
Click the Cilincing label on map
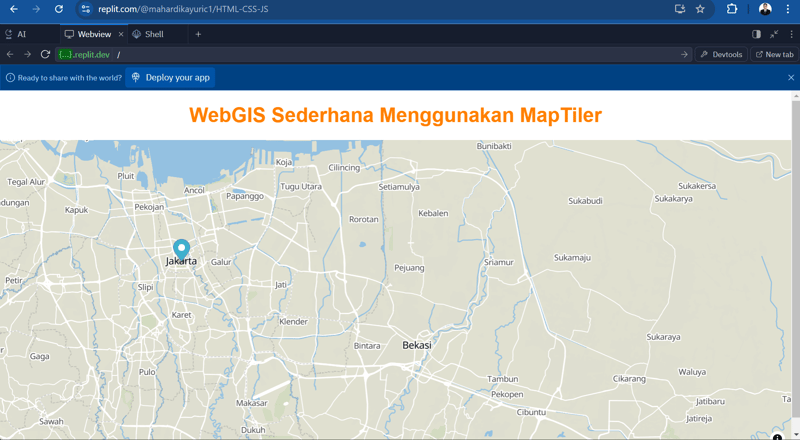coord(344,167)
